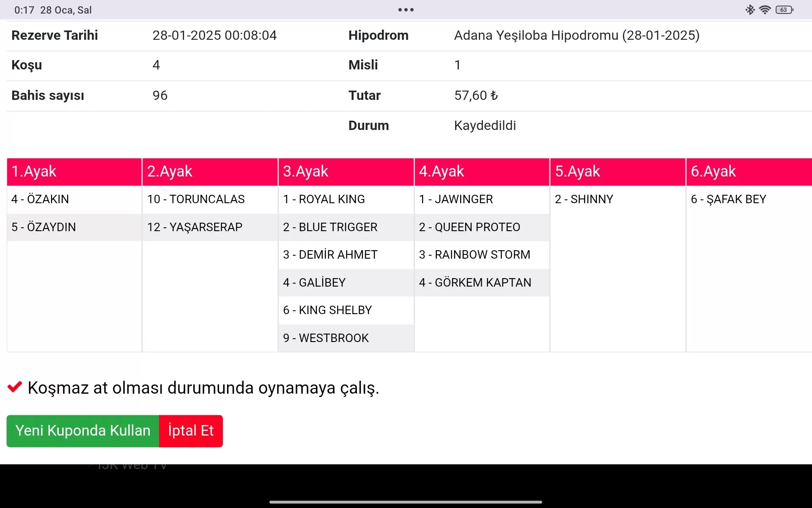Tap the status bar clock time
The height and width of the screenshot is (508, 812).
coord(24,10)
